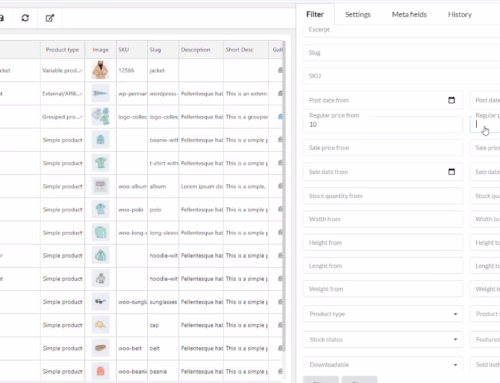Click the SKU column header
Viewport: 500px width, 383px height.
[132, 50]
